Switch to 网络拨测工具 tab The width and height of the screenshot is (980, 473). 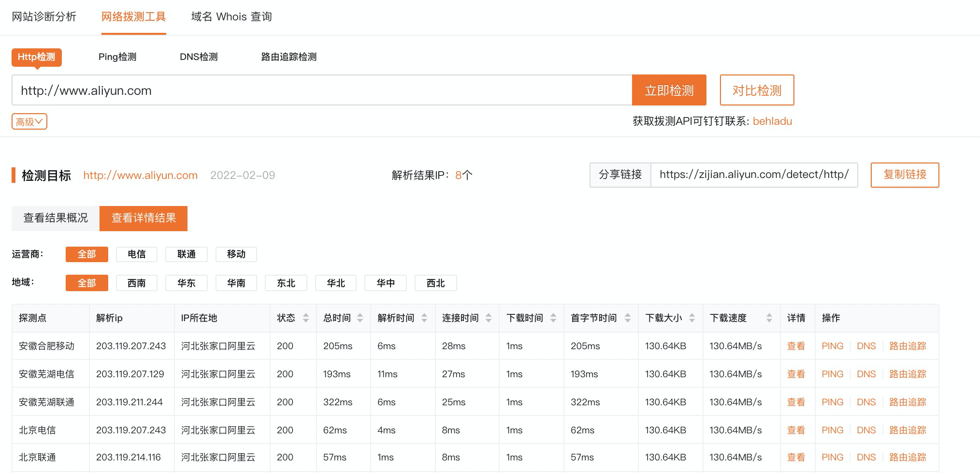coord(133,16)
